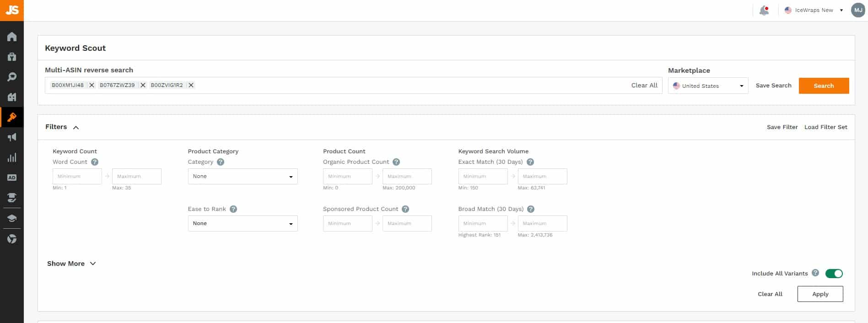This screenshot has width=868, height=323.
Task: Open the product search magnifier icon
Action: point(12,77)
